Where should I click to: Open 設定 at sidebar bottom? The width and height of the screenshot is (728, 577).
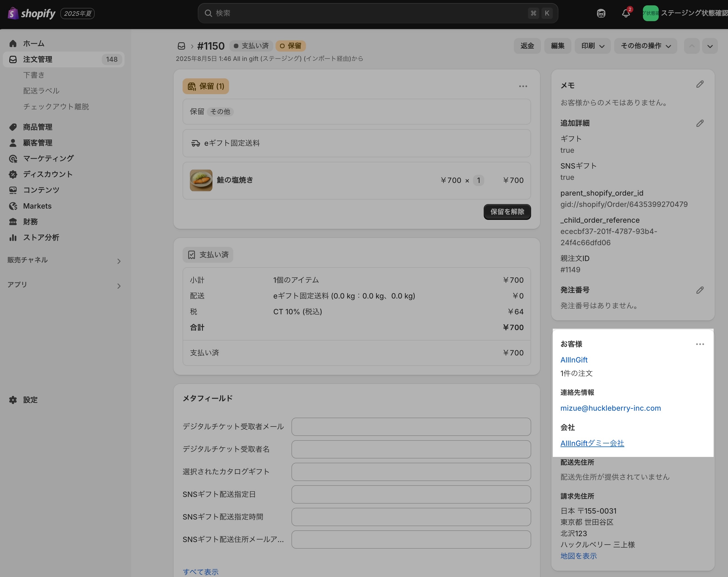pos(30,400)
